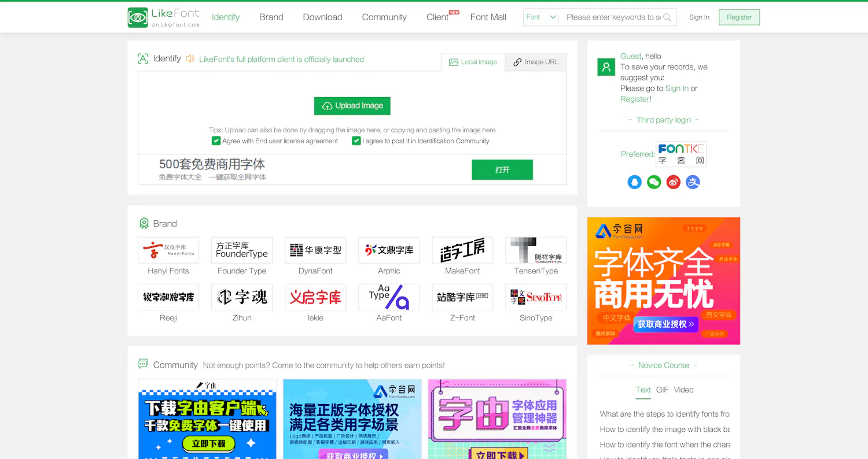Screen dimensions: 868x459
Task: Open TensenType brand logo
Action: pyautogui.click(x=536, y=250)
